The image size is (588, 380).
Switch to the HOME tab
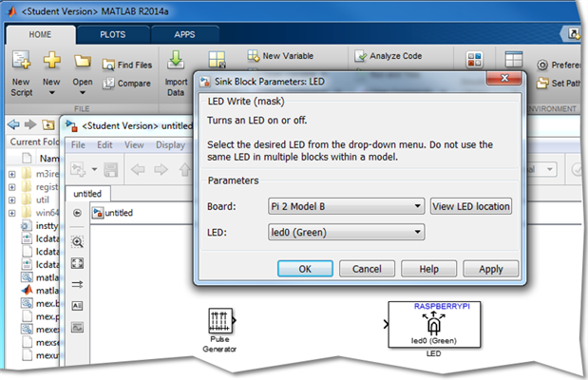tap(40, 35)
